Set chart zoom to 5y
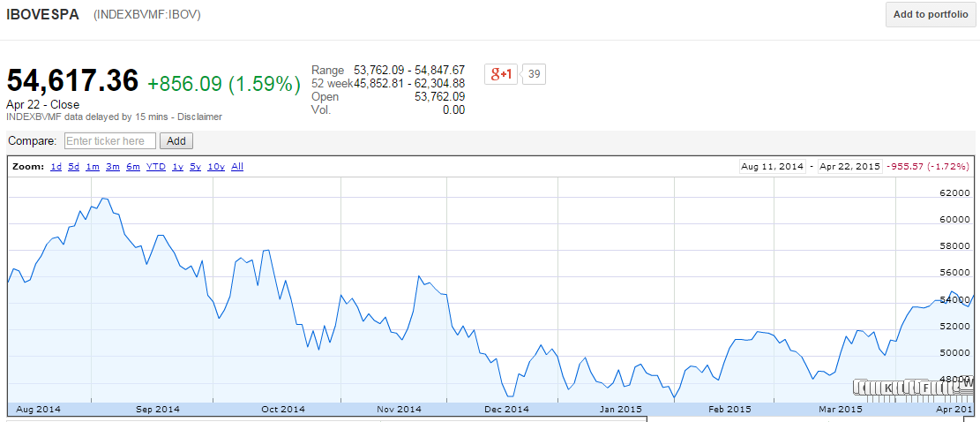Screen dimensions: 980x422 click(196, 167)
